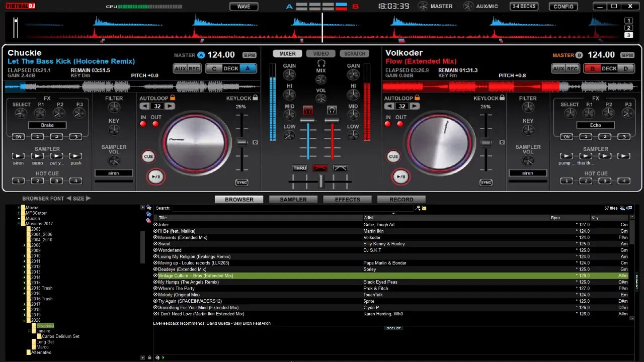Screen dimensions: 644x362
Task: Click the left channel volume fader
Action: pyautogui.click(x=308, y=121)
